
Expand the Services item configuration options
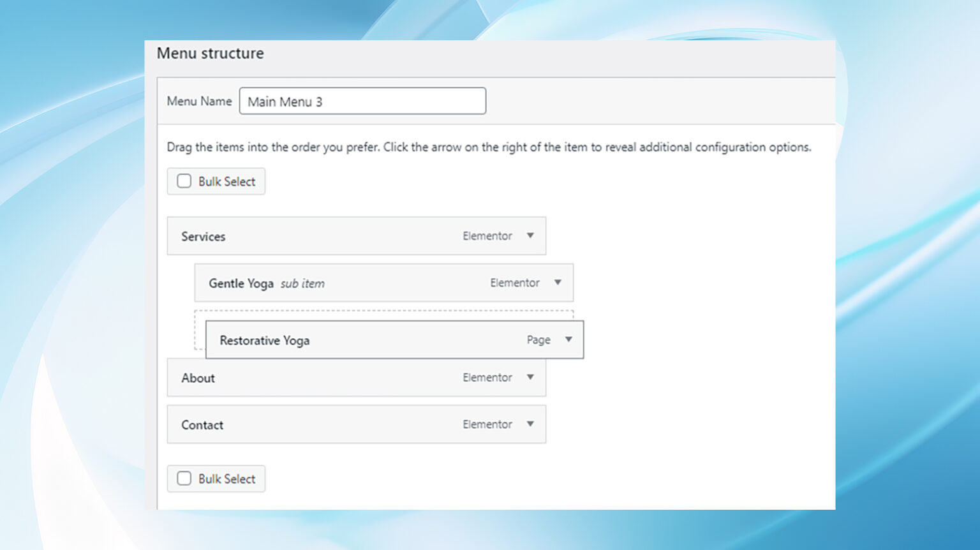pos(530,236)
